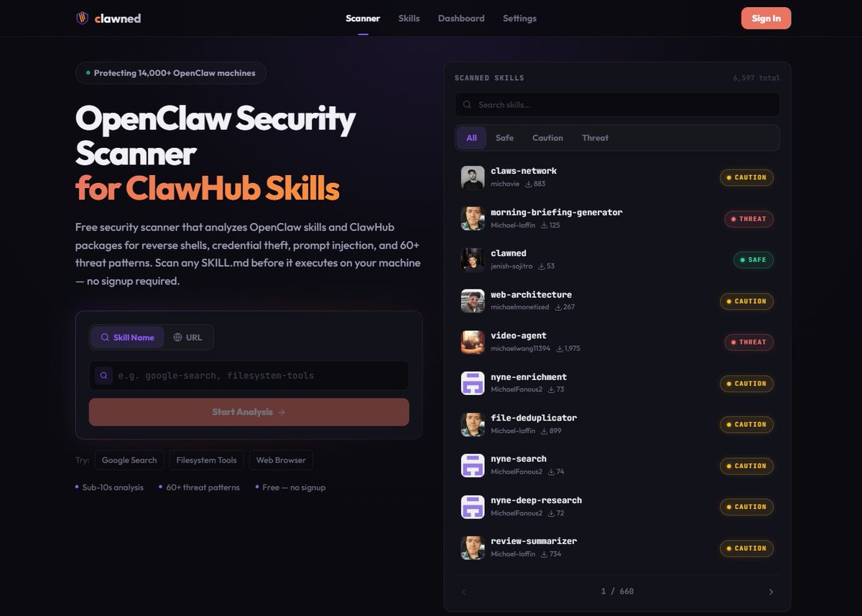This screenshot has width=862, height=616.
Task: Open web-architecture avatar thumbnail
Action: (x=473, y=301)
